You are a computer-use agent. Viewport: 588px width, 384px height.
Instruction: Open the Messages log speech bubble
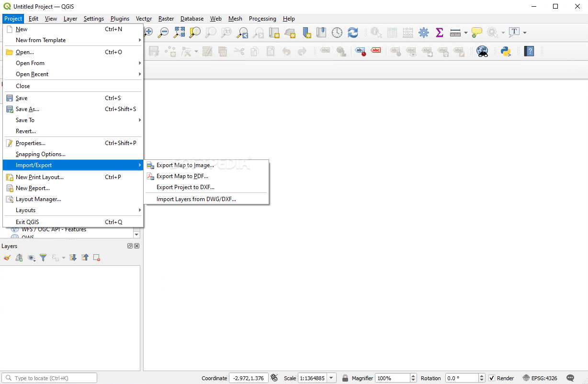click(570, 378)
